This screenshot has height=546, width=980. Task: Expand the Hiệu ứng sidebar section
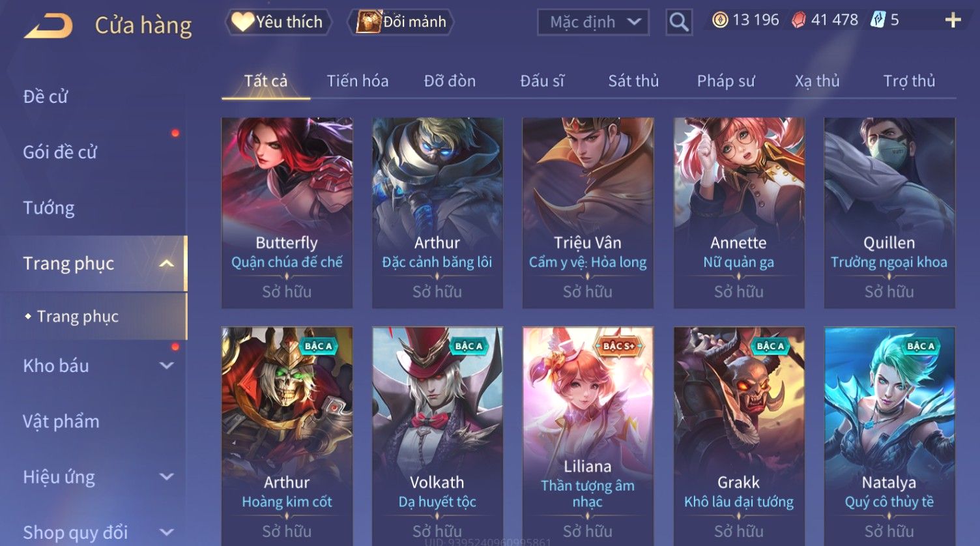(167, 477)
